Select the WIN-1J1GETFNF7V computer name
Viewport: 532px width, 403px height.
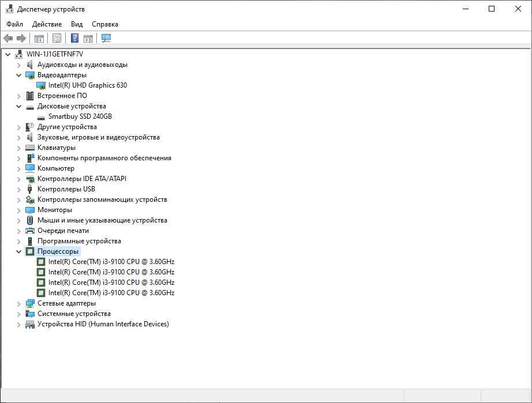[x=55, y=54]
